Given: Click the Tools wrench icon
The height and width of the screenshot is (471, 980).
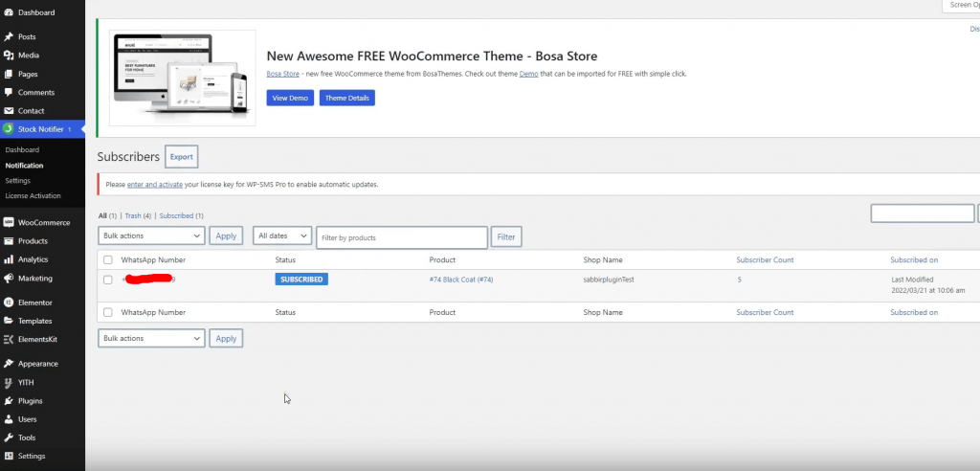Looking at the screenshot, I should pos(8,437).
